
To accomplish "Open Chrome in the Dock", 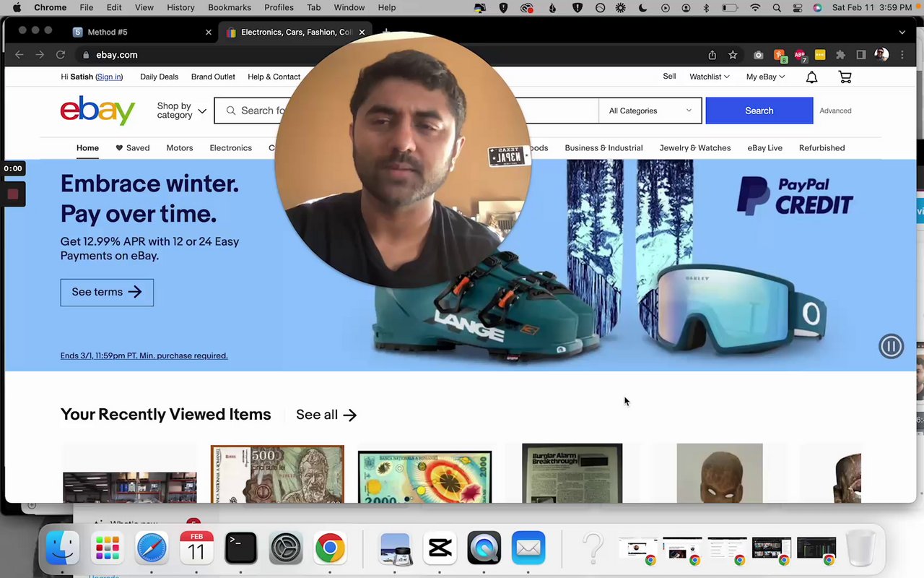I will point(330,549).
